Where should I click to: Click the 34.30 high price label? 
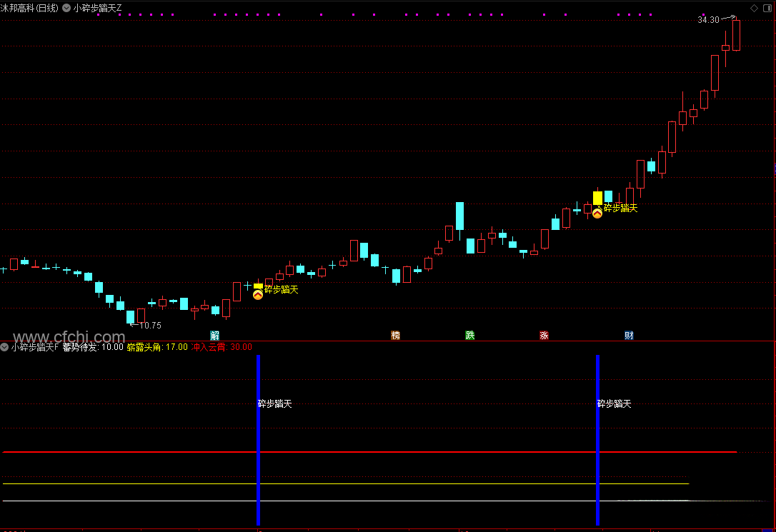click(708, 20)
